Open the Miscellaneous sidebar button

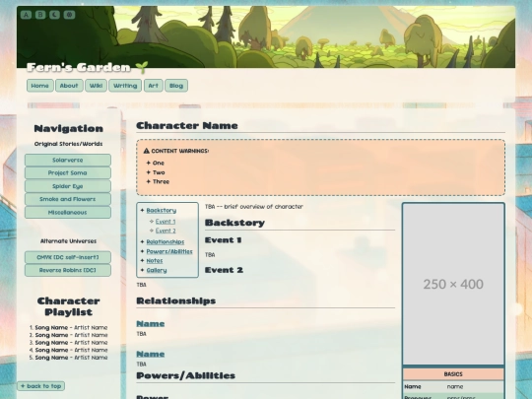pyautogui.click(x=68, y=212)
